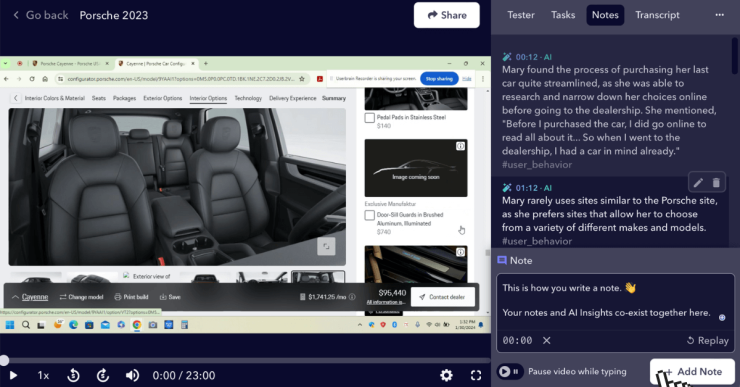The image size is (740, 387).
Task: Click the Add Note button
Action: pyautogui.click(x=692, y=371)
